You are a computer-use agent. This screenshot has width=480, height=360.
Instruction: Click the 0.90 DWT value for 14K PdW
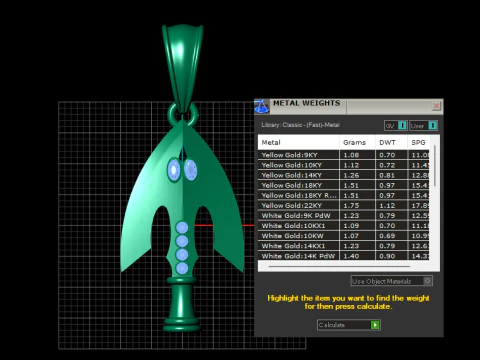[387, 256]
